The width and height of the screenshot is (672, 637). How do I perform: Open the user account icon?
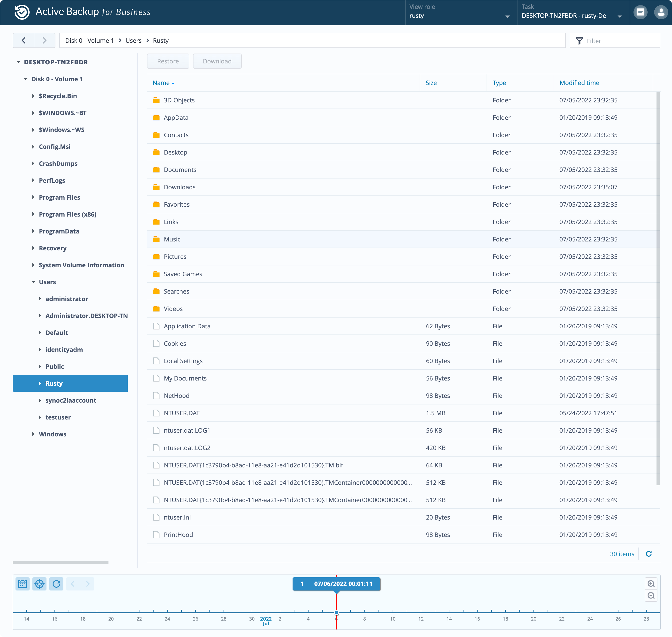[x=661, y=12]
